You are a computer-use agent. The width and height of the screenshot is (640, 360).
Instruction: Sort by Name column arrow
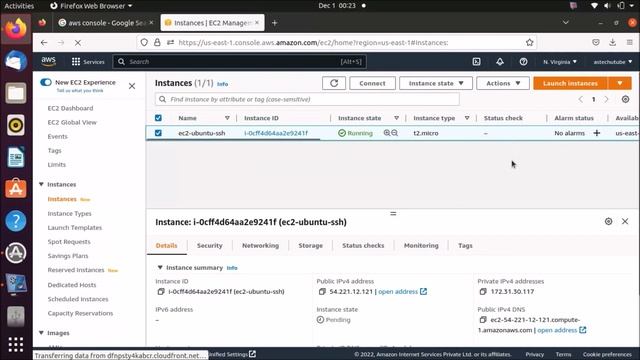227,118
